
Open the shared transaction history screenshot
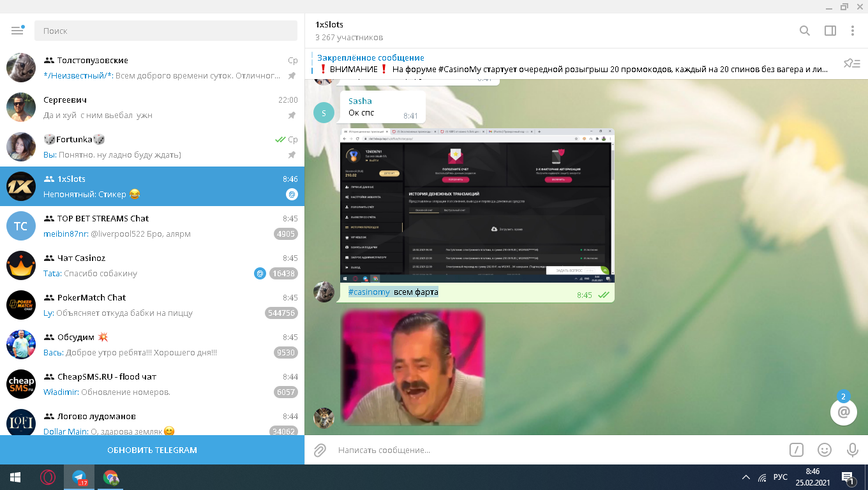coord(477,205)
